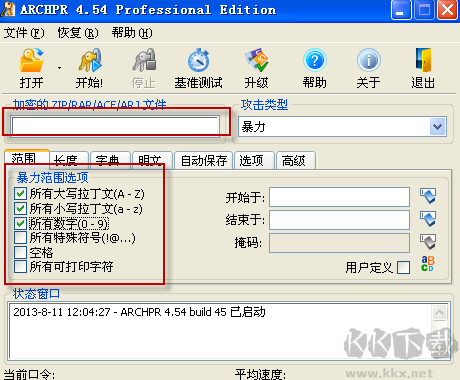Click the 结束于 input field
This screenshot has width=460, height=380.
click(x=339, y=220)
